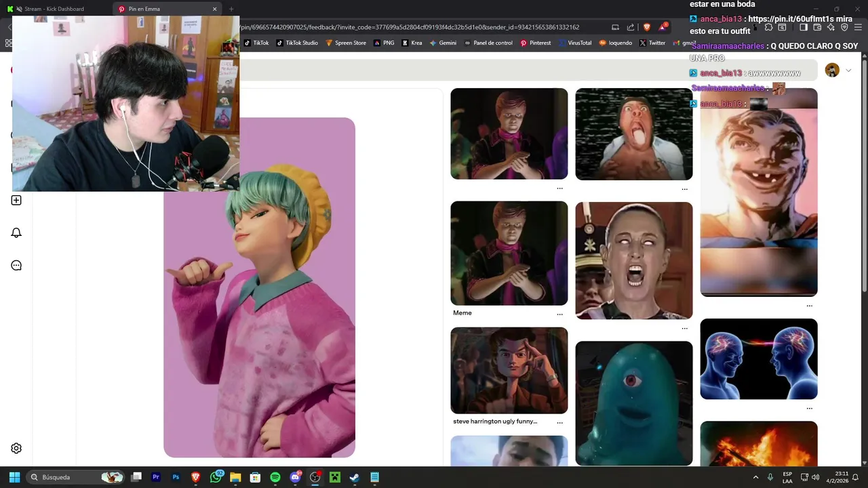This screenshot has width=868, height=488.
Task: Open more options under screaming woman pin
Action: (684, 328)
